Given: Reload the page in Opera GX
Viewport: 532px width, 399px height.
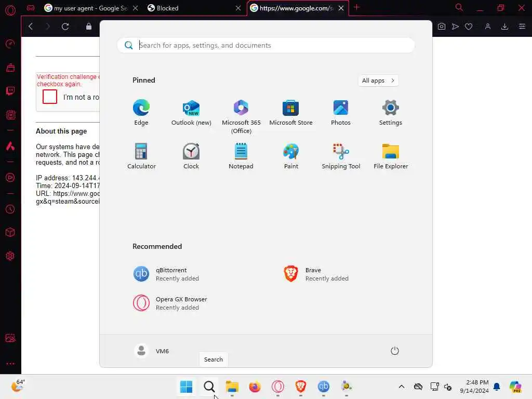Looking at the screenshot, I should coord(65,26).
